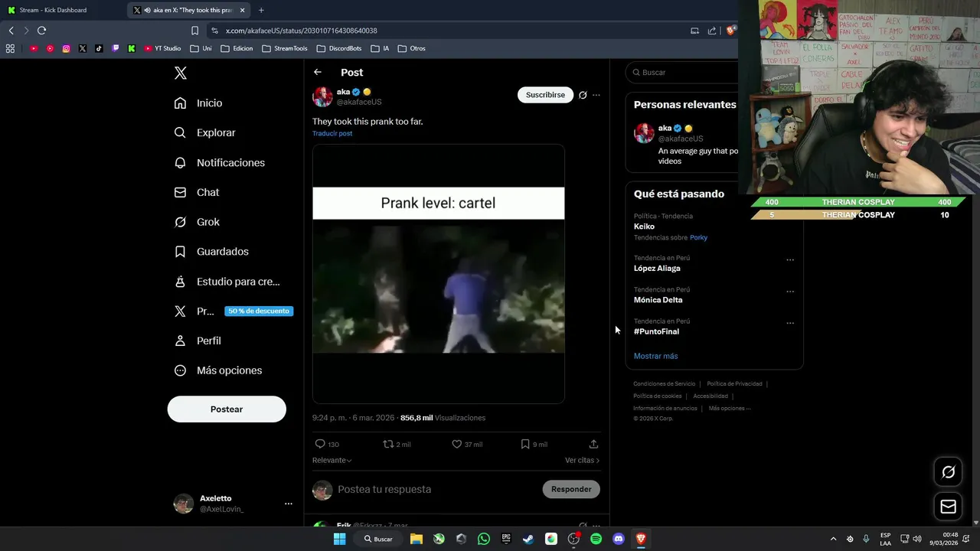Click bookmark page icon in address bar
Image resolution: width=980 pixels, height=551 pixels.
(194, 31)
